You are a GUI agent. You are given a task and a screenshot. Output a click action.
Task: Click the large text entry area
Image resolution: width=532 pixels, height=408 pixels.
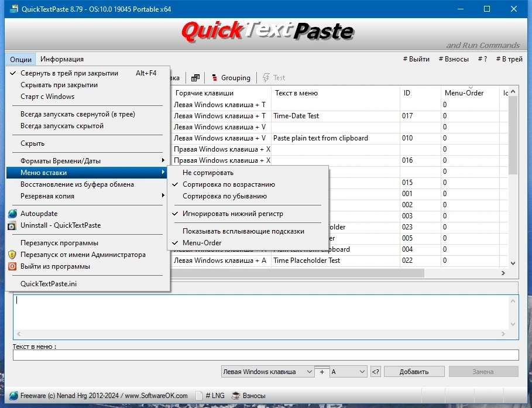point(262,312)
